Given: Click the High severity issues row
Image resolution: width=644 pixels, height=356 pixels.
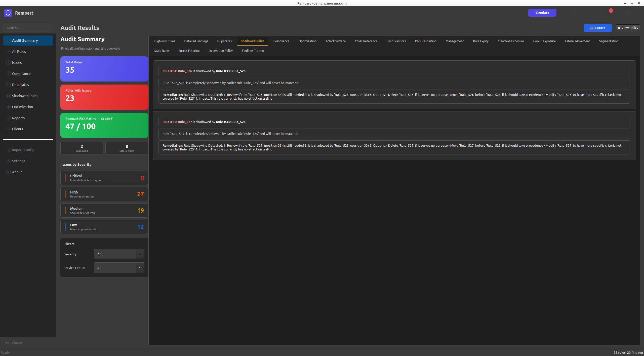Looking at the screenshot, I should point(104,194).
